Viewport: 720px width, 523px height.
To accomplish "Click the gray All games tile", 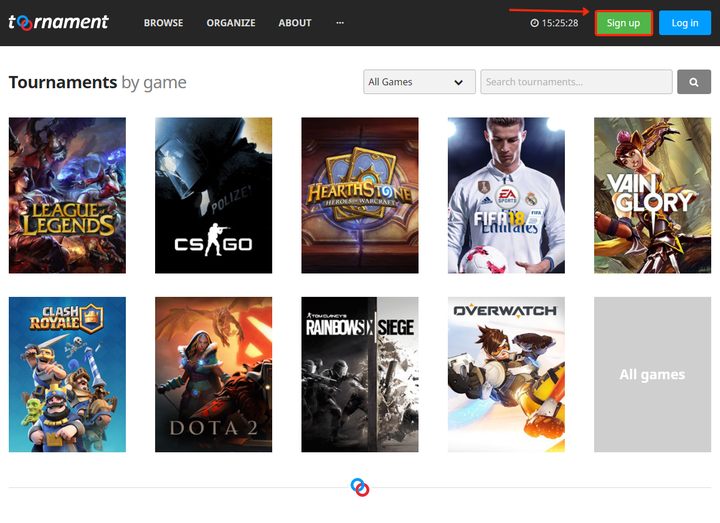I will pyautogui.click(x=652, y=374).
